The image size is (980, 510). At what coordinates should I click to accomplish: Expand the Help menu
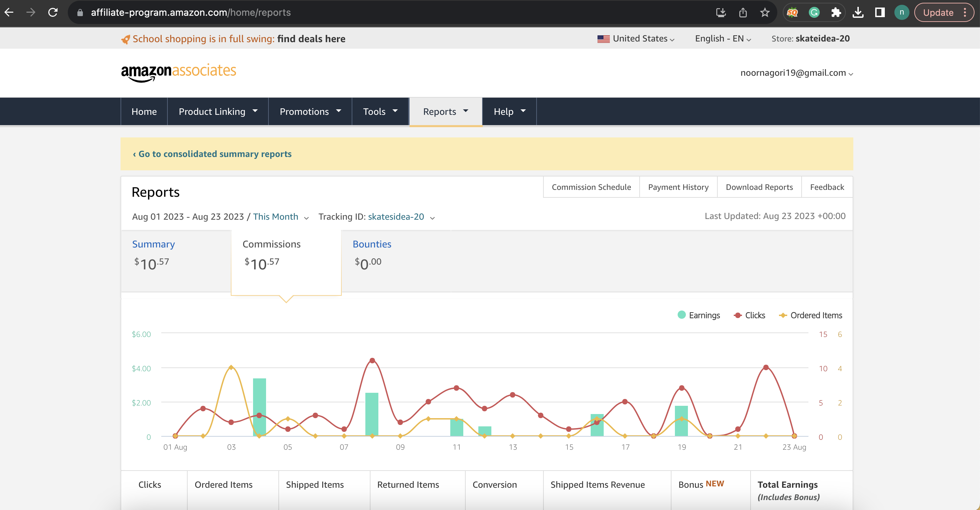click(x=510, y=112)
